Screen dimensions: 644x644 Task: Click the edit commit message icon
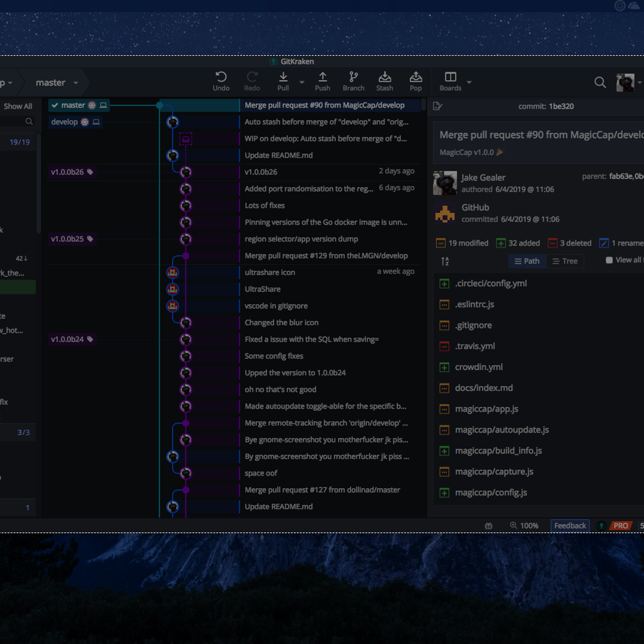[x=438, y=106]
